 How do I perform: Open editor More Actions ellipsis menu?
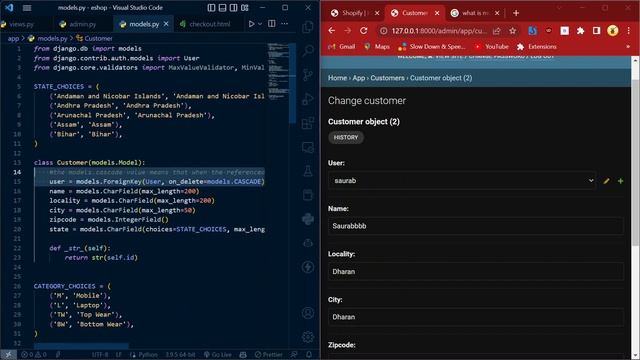point(284,24)
